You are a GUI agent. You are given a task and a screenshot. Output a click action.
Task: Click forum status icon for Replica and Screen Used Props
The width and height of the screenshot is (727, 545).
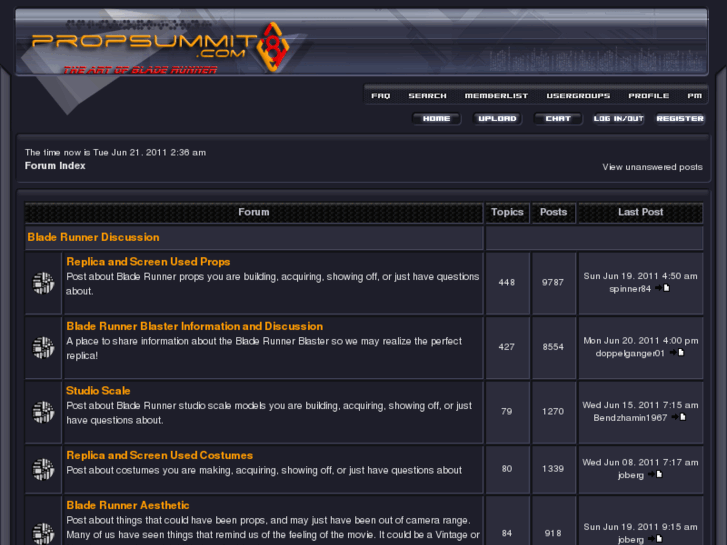click(x=43, y=283)
